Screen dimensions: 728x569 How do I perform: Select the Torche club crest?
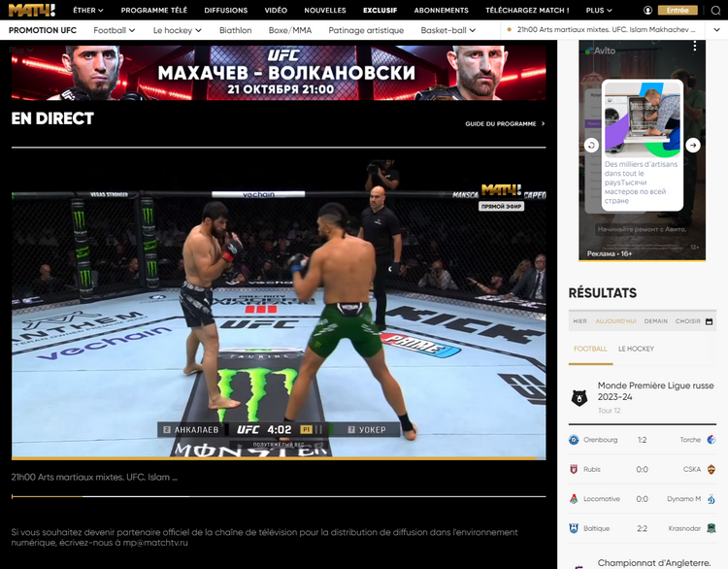[711, 440]
